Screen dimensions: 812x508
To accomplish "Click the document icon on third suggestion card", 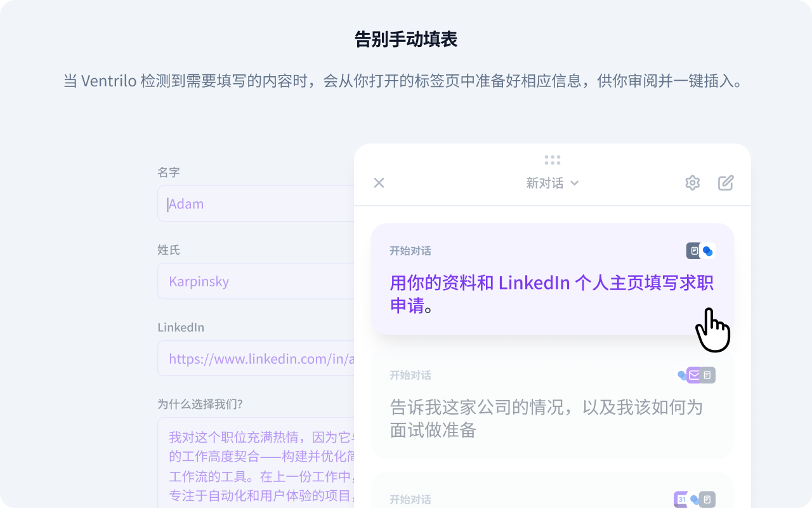I will 708,500.
